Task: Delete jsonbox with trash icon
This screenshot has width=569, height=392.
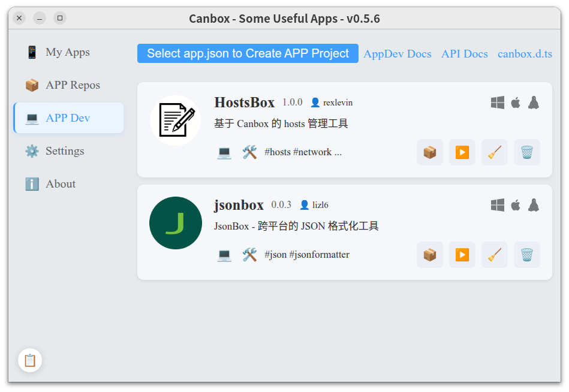Action: (526, 255)
